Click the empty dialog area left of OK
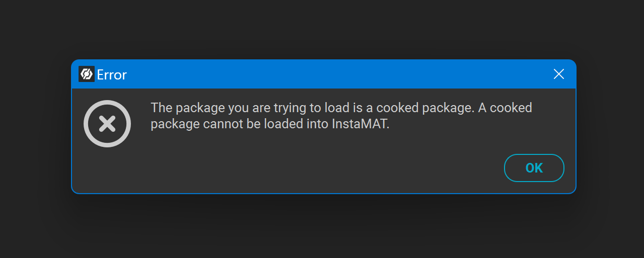The height and width of the screenshot is (258, 644). click(302, 168)
